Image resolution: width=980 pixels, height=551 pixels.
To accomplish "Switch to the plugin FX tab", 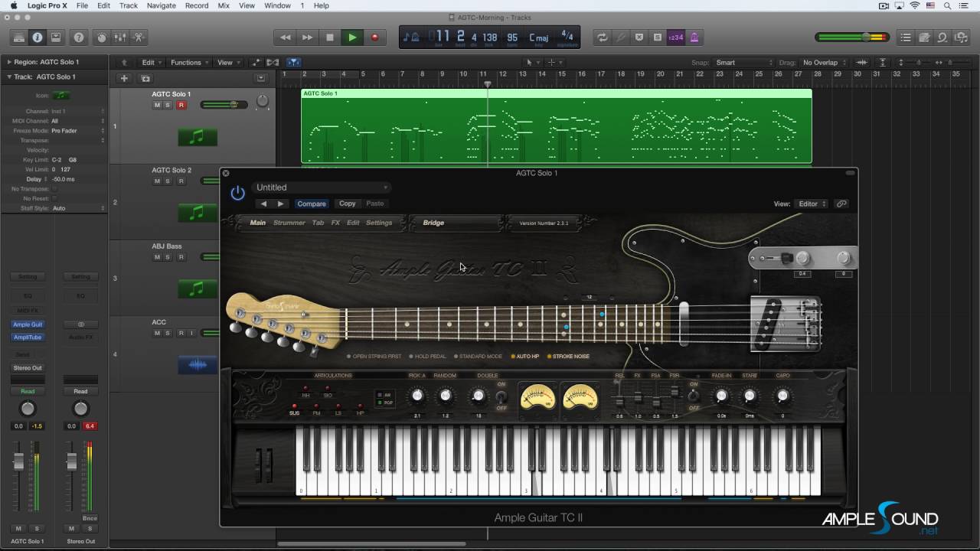I will click(x=335, y=223).
